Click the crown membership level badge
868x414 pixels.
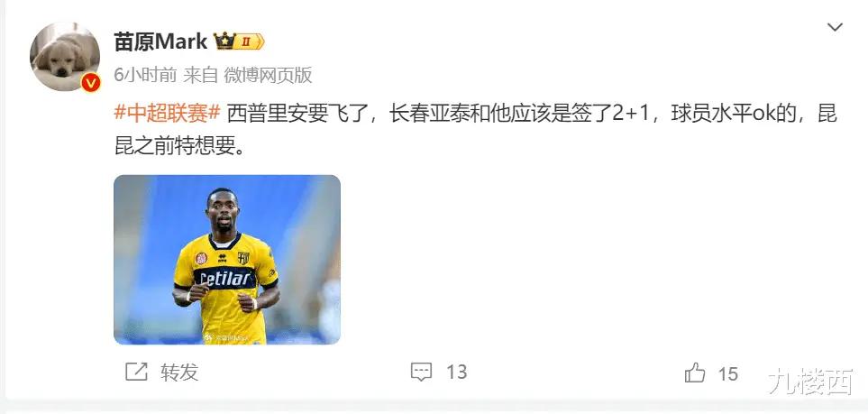pos(239,41)
